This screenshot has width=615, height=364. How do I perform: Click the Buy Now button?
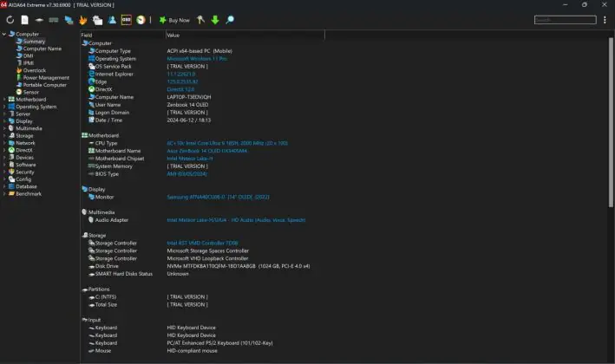pos(174,20)
